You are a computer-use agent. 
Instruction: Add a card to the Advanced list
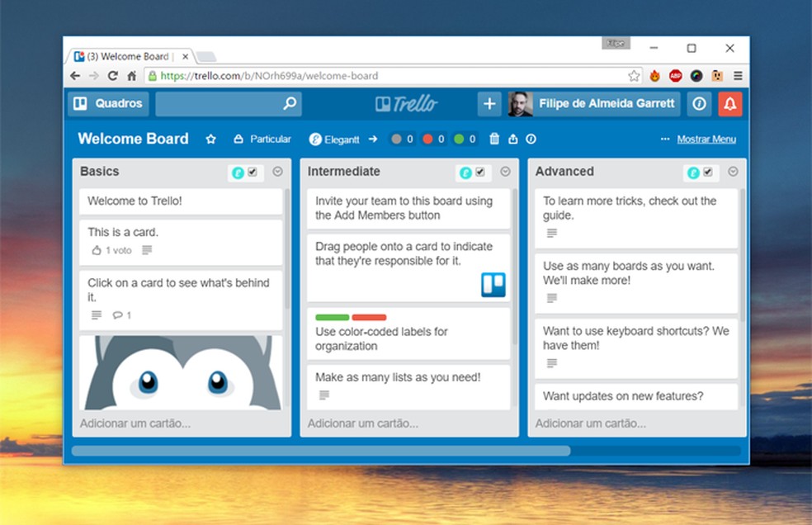tap(590, 423)
